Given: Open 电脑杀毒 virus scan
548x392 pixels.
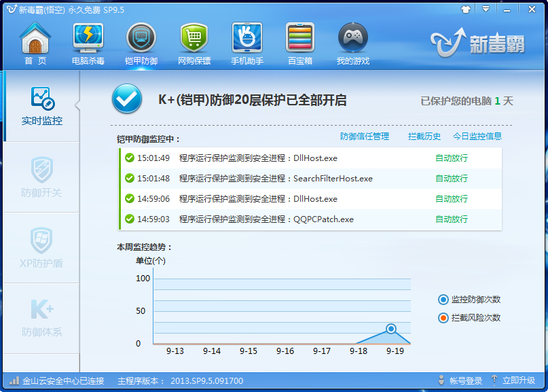Looking at the screenshot, I should 88,43.
